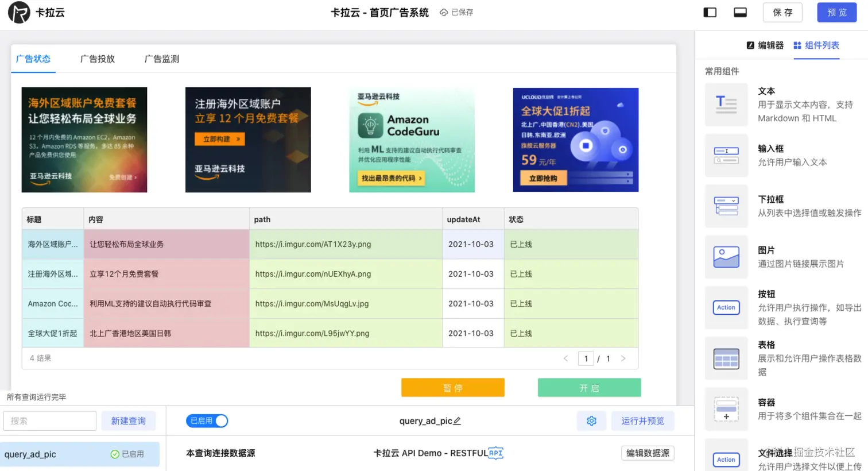The width and height of the screenshot is (868, 471).
Task: Disable the 已启用 query toggle
Action: 207,420
